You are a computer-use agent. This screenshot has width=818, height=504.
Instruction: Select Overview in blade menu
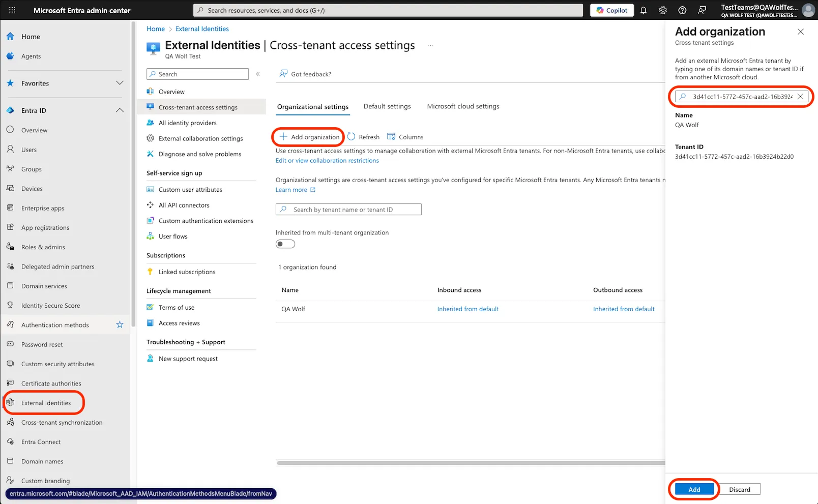coord(171,92)
